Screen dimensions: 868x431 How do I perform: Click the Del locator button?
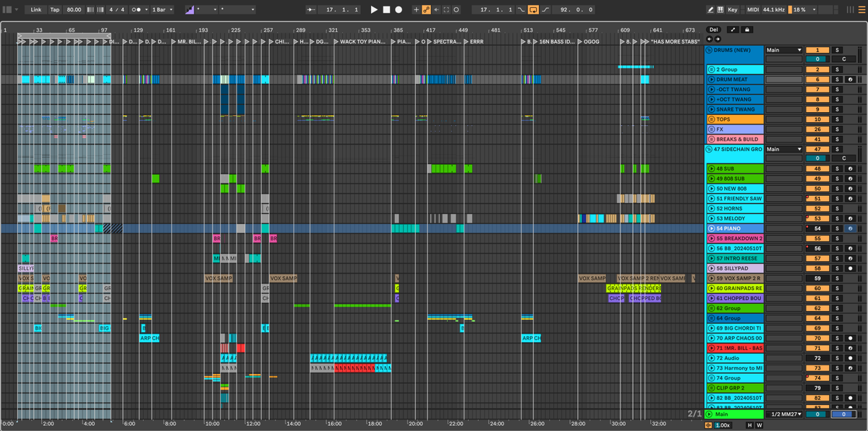[712, 30]
